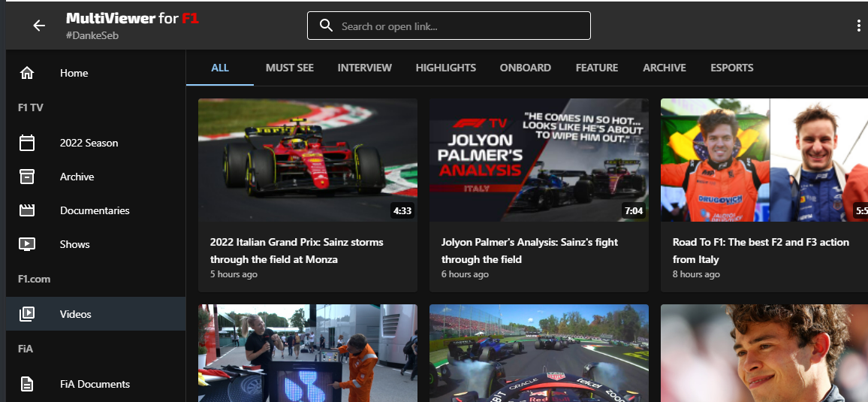Open the three-dot overflow menu
The image size is (868, 402).
pos(858,26)
